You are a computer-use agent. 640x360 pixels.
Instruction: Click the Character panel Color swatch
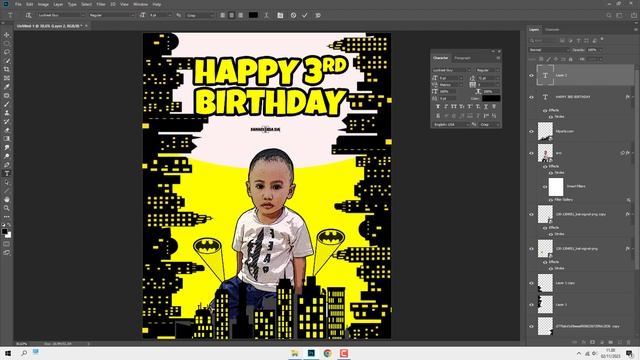point(491,98)
